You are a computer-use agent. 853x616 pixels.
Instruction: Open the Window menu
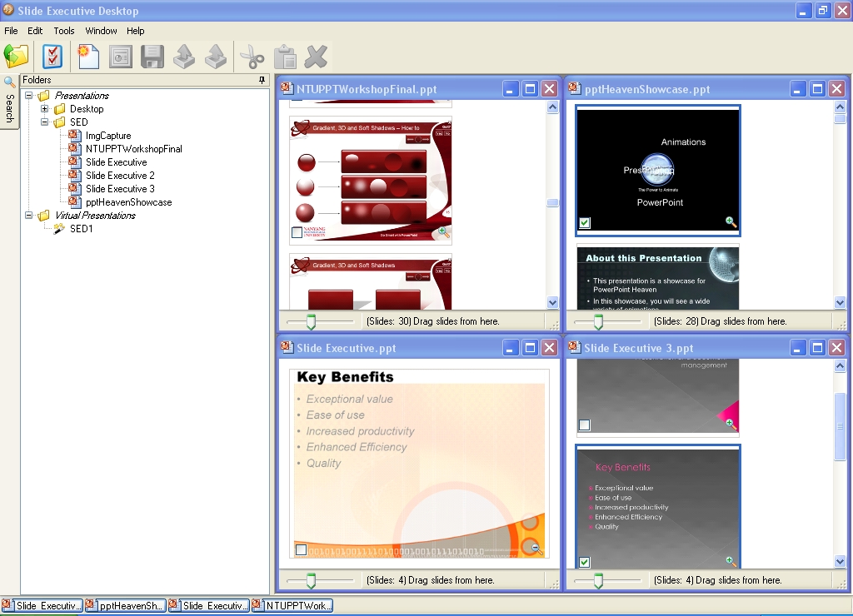101,31
